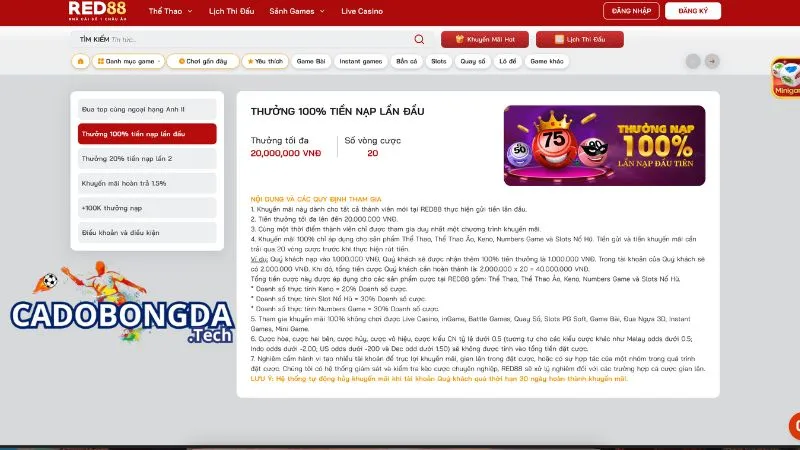Click the Nội dung và các quy định heading
This screenshot has height=450, width=800.
[316, 199]
